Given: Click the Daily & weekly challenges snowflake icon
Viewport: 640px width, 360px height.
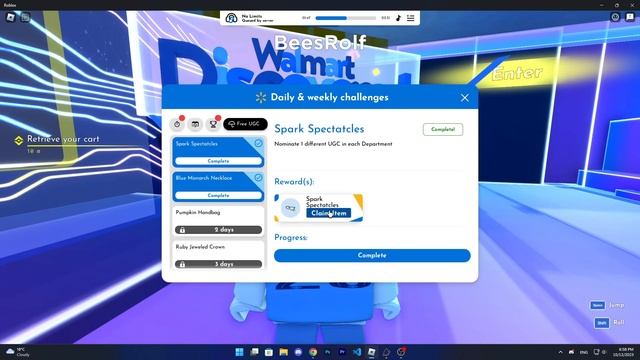Looking at the screenshot, I should [261, 97].
